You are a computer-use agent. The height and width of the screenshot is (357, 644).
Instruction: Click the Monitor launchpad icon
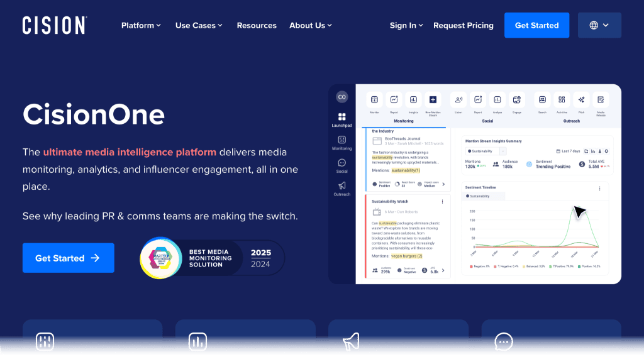pyautogui.click(x=374, y=100)
